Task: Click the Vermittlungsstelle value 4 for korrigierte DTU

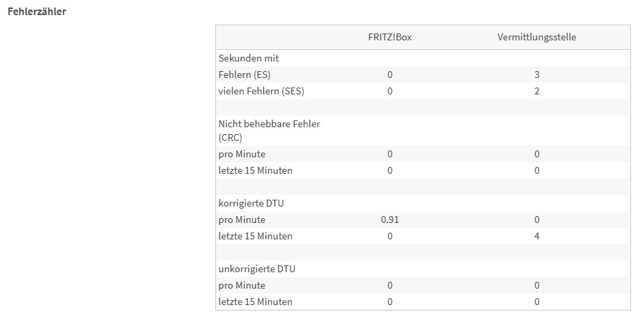Action: pyautogui.click(x=537, y=236)
